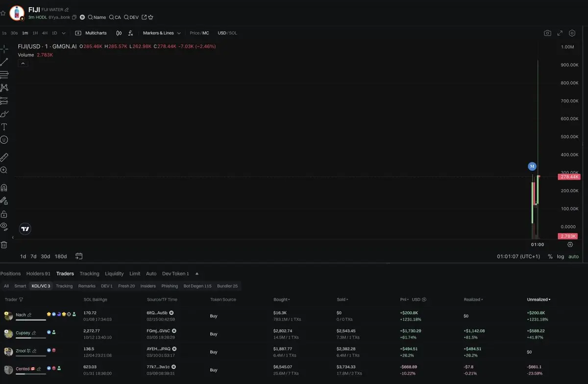The width and height of the screenshot is (588, 384).
Task: Set chart range to 180d
Action: click(61, 256)
